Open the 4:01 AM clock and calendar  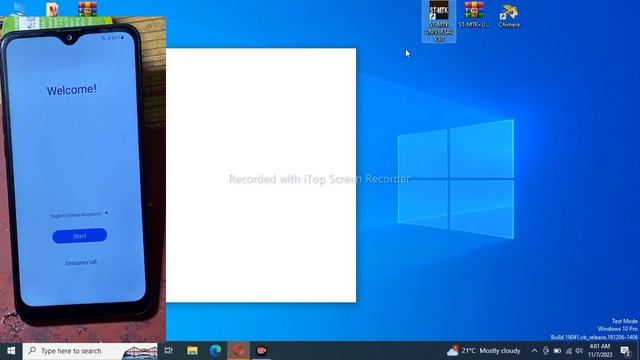(x=600, y=351)
